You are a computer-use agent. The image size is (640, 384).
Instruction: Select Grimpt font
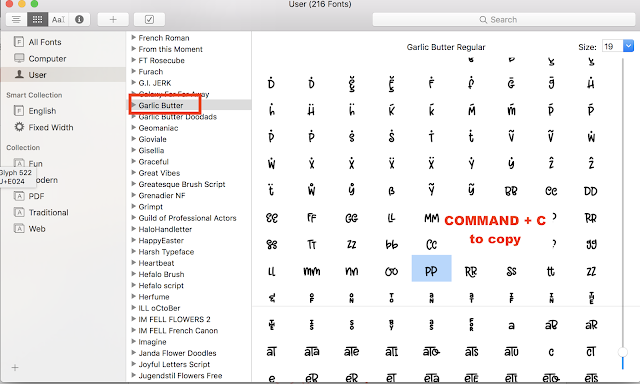150,207
